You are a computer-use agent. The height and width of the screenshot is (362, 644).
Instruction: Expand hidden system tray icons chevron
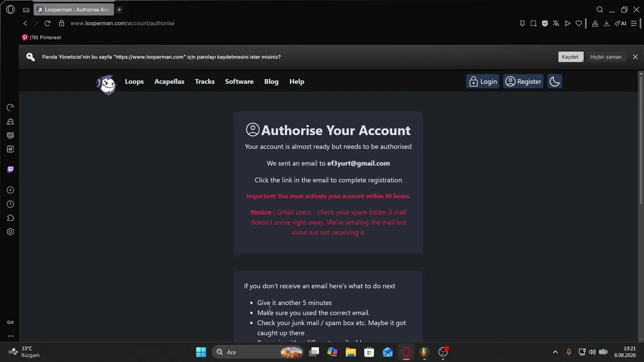coord(555,352)
